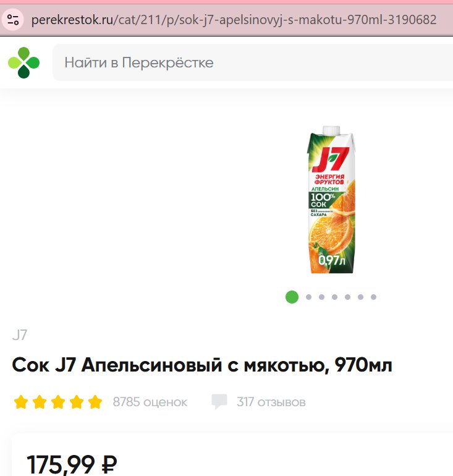Click the fifth yellow rating star
Viewport: 453px width, 476px height.
tap(95, 402)
